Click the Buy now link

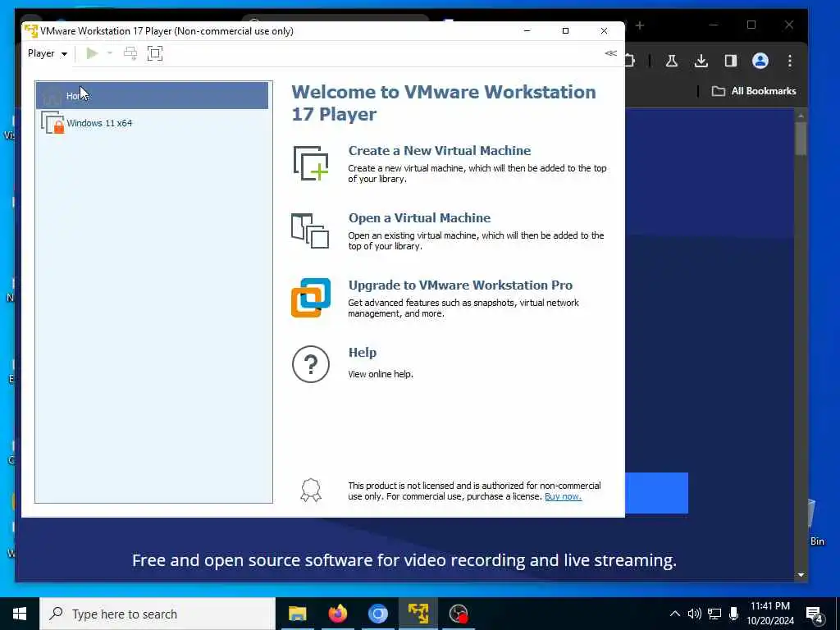pyautogui.click(x=563, y=496)
